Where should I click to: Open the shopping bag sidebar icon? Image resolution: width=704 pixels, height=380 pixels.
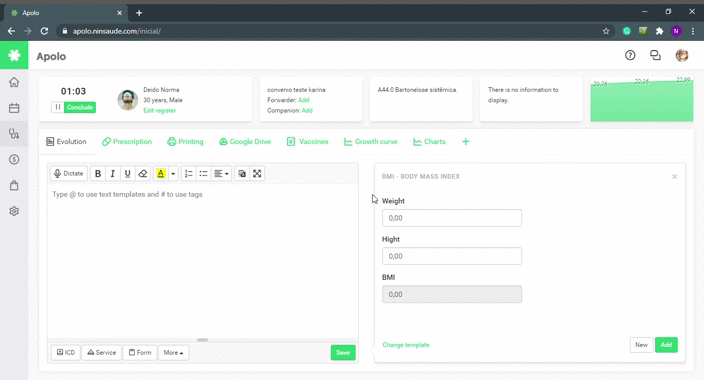click(14, 185)
